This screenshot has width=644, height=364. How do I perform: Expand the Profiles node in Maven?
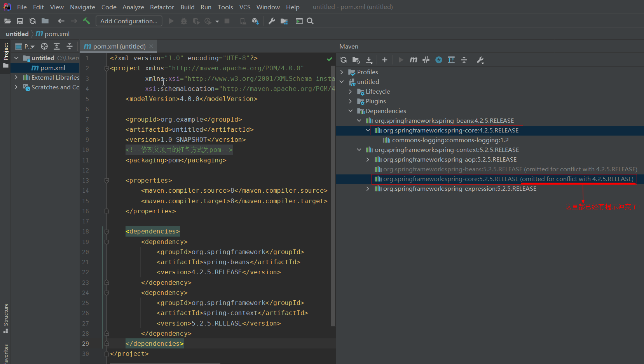342,72
